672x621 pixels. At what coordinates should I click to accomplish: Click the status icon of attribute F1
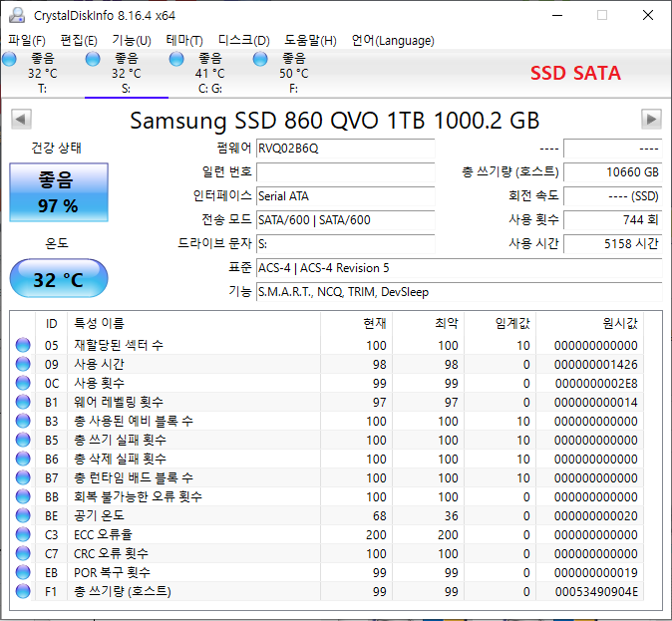tap(23, 591)
